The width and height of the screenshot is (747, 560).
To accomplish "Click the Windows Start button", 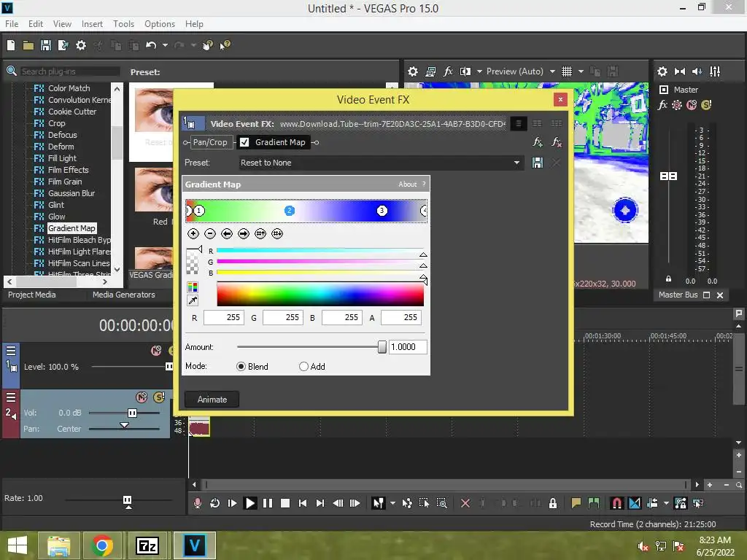I will point(18,545).
